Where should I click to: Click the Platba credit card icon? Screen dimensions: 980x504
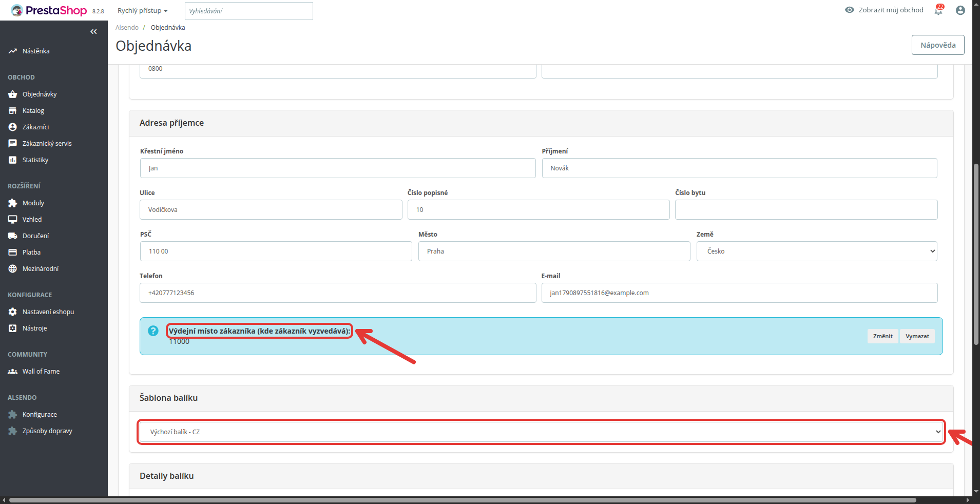click(13, 253)
